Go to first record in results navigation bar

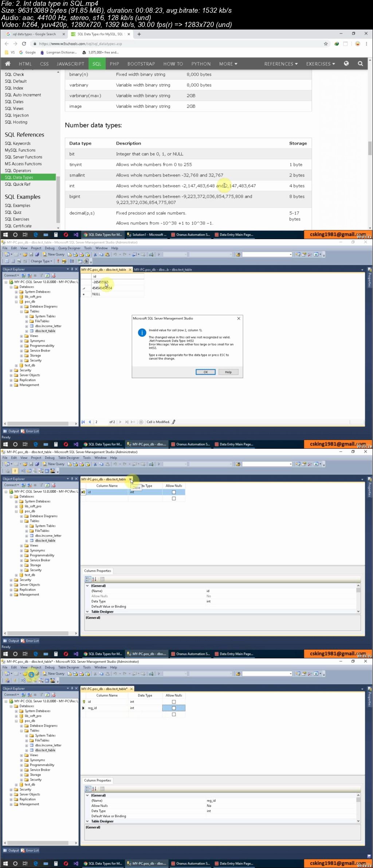[83, 422]
